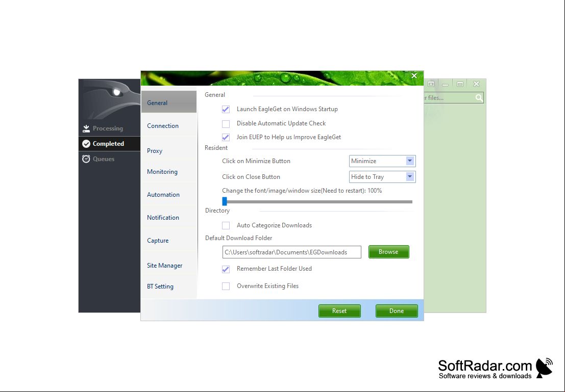The width and height of the screenshot is (565, 392).
Task: Click the Browse button
Action: pyautogui.click(x=389, y=252)
